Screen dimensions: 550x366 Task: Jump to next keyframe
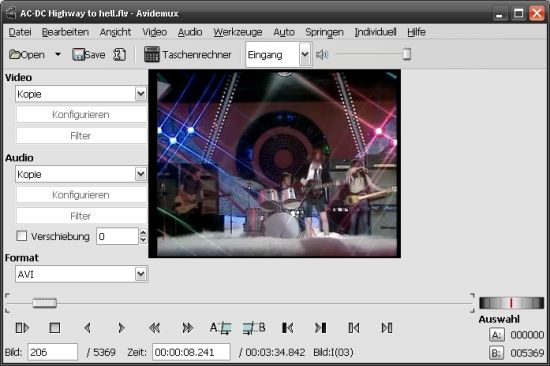tap(188, 328)
